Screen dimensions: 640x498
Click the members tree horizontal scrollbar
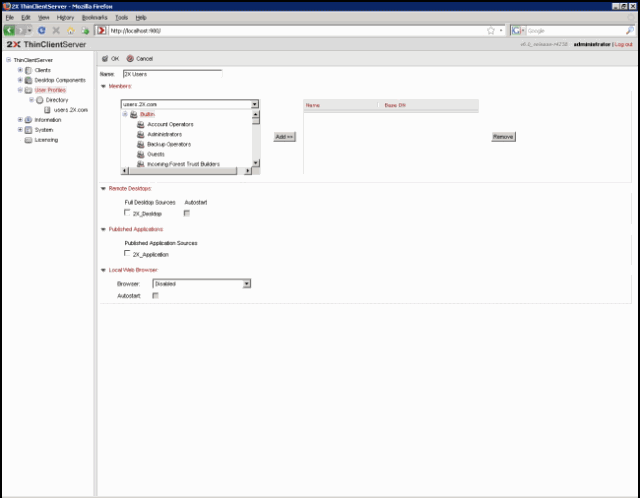click(183, 171)
